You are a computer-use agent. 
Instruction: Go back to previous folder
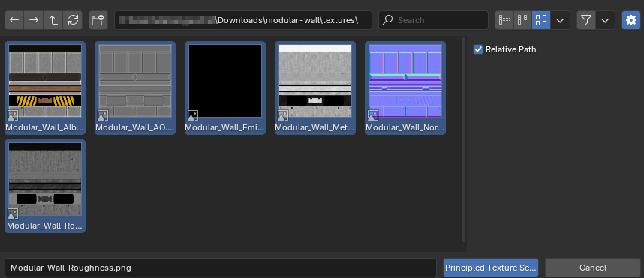click(x=14, y=20)
